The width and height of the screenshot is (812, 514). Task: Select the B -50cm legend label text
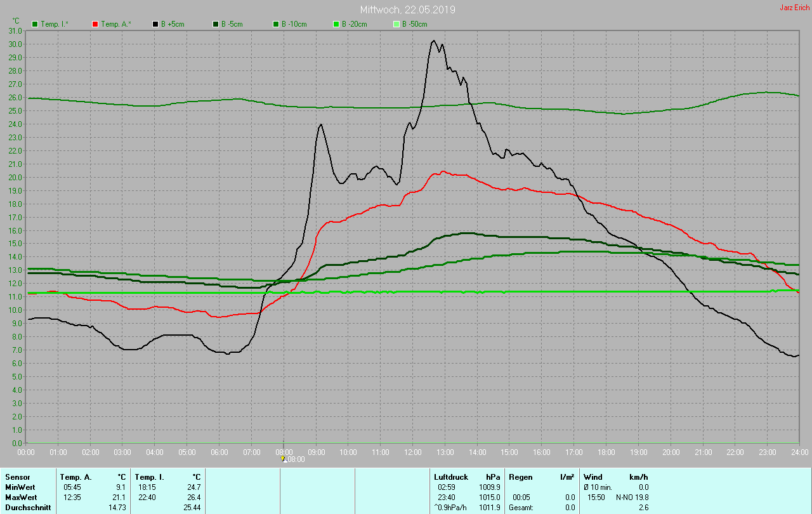415,24
